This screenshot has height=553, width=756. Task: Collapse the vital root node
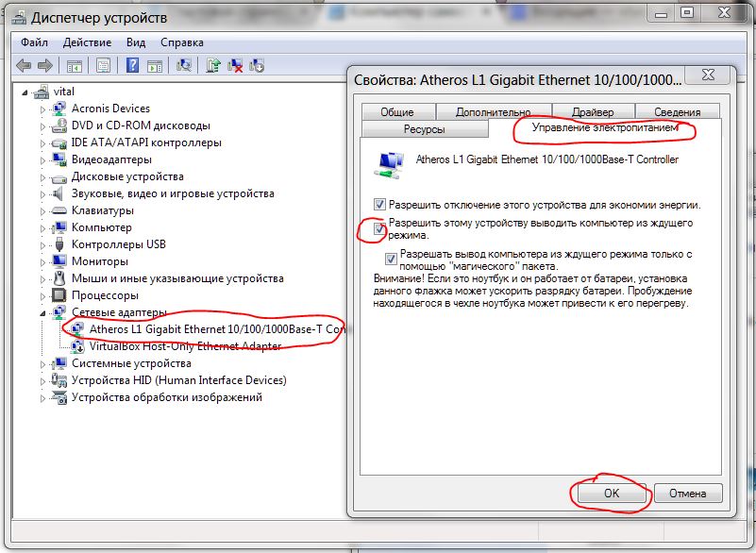tap(25, 92)
